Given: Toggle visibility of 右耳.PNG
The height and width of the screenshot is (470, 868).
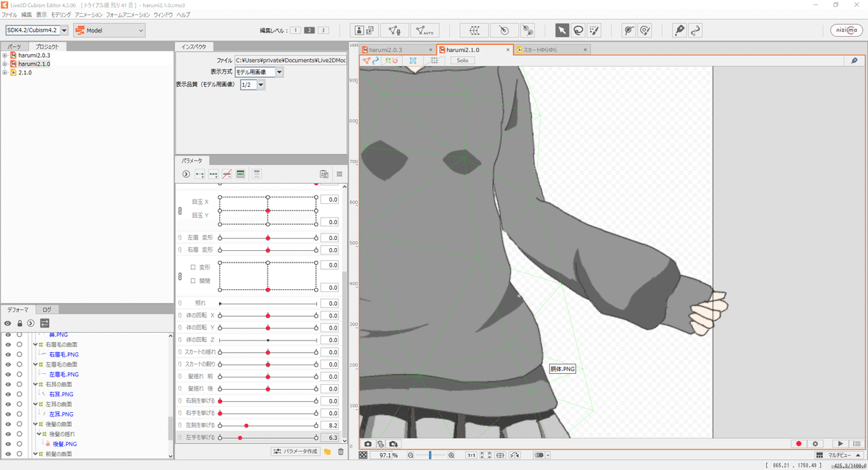Looking at the screenshot, I should 8,394.
